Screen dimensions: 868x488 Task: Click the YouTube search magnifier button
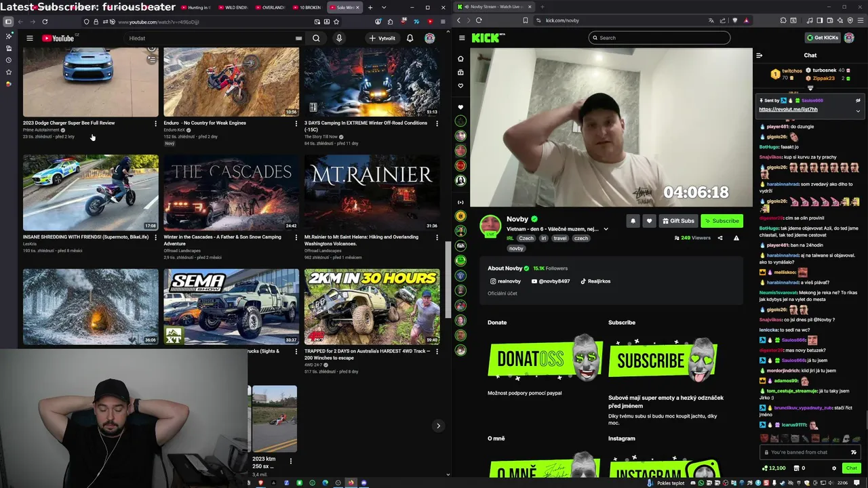pyautogui.click(x=316, y=38)
